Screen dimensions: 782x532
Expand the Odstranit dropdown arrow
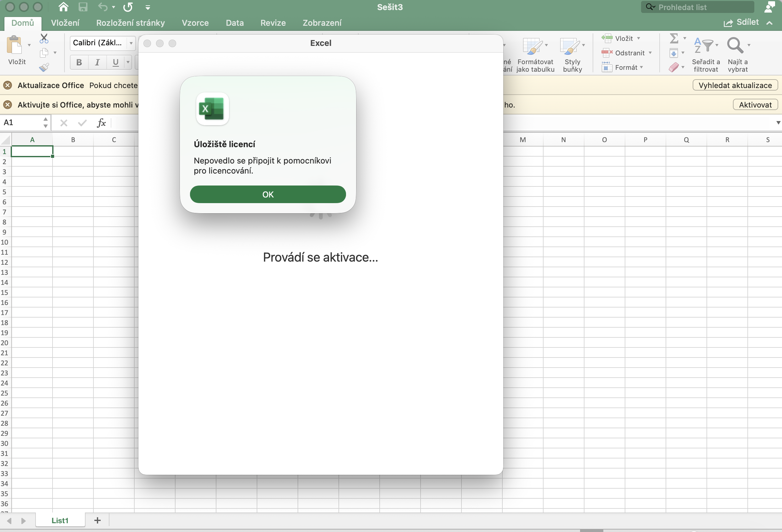pyautogui.click(x=650, y=53)
